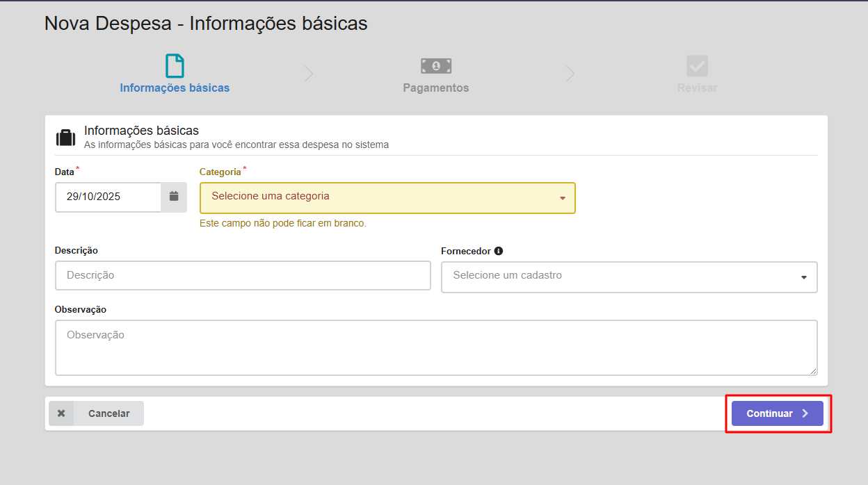Click the arrow icon inside Continuar button

click(x=805, y=413)
